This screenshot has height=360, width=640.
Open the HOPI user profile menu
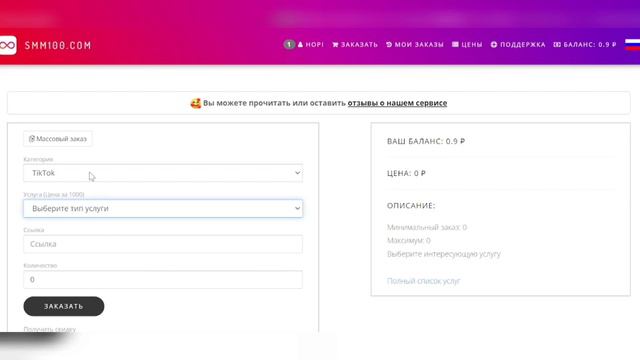(311, 44)
